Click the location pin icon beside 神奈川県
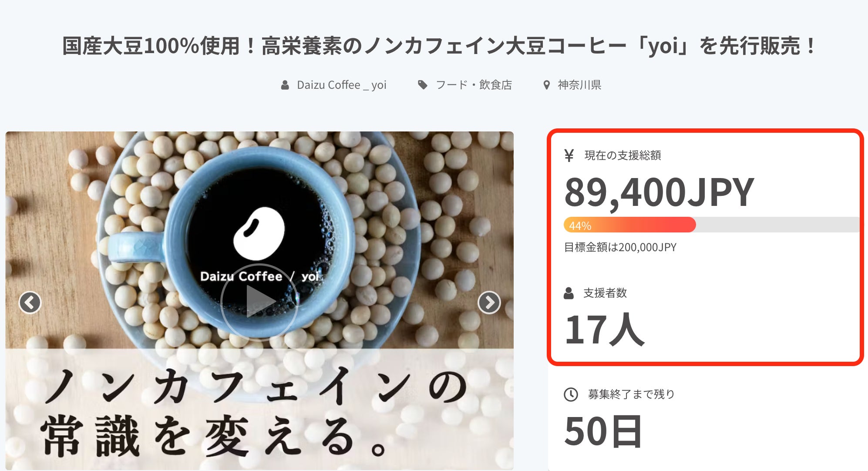Screen dimensions: 868x471 [547, 85]
